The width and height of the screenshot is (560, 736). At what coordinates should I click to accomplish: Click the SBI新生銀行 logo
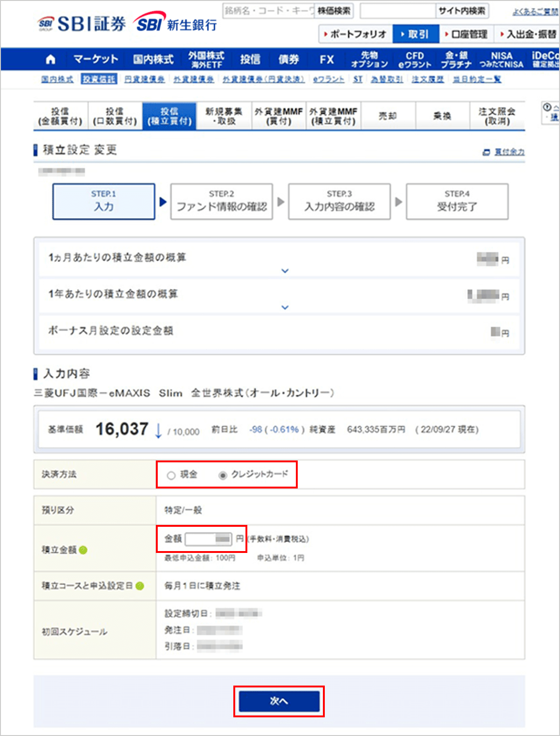point(175,23)
